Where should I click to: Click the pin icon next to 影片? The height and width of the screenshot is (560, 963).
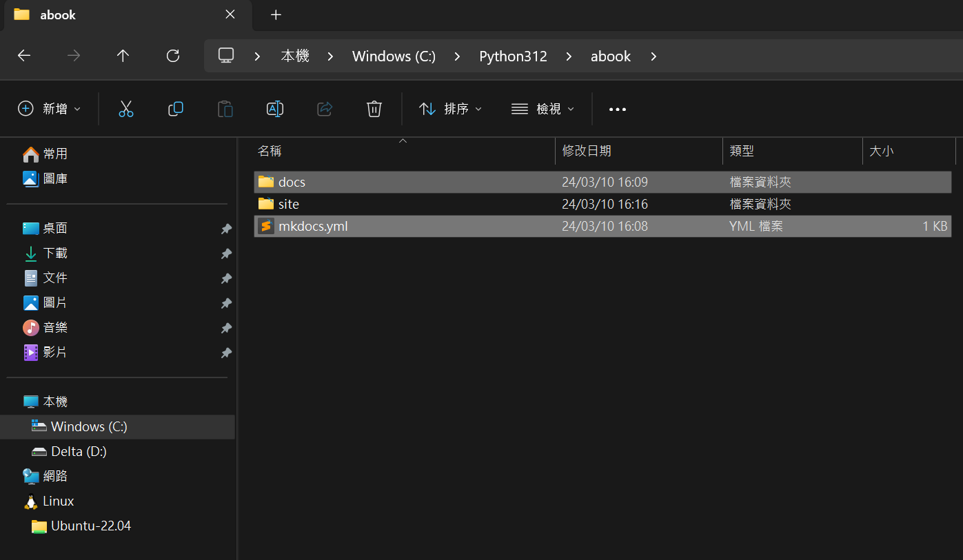point(226,353)
